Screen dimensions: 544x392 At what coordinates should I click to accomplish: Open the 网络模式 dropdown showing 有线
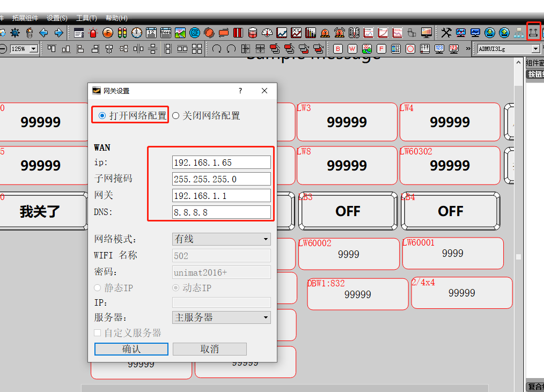(x=221, y=239)
